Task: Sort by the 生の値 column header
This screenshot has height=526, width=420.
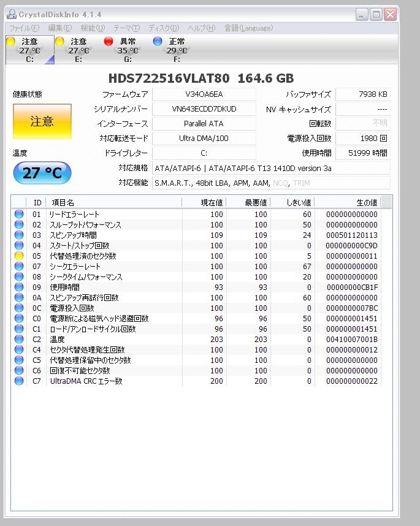Action: click(x=348, y=203)
